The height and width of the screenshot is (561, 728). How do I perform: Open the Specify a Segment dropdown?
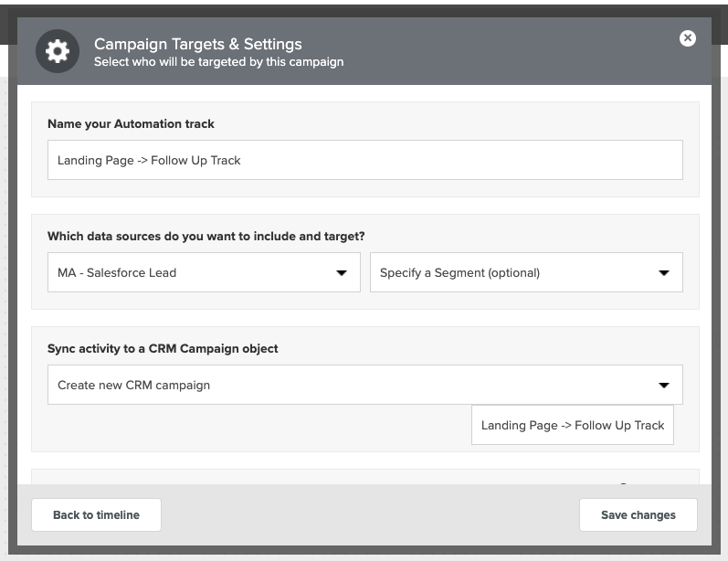[526, 272]
